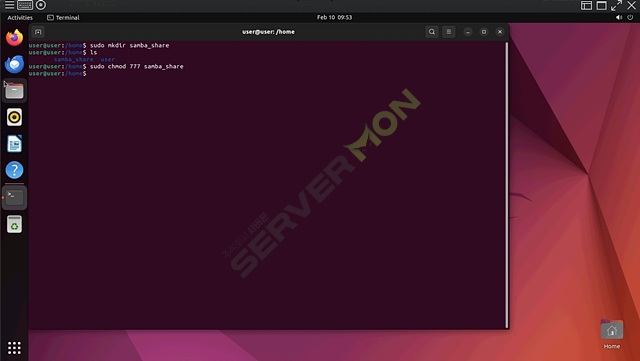Image resolution: width=640 pixels, height=361 pixels.
Task: Open the Trash in the dock
Action: pyautogui.click(x=14, y=224)
